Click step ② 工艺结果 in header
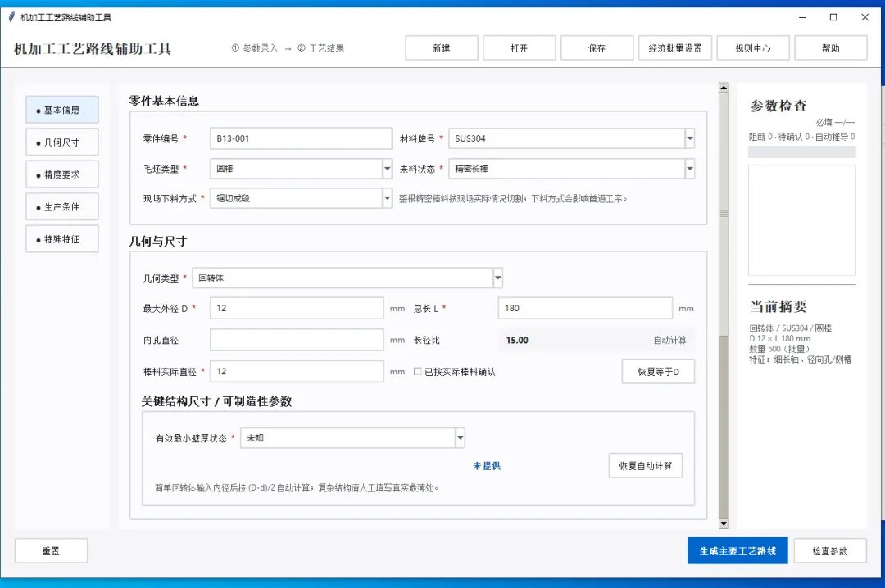The height and width of the screenshot is (588, 885). (x=320, y=48)
